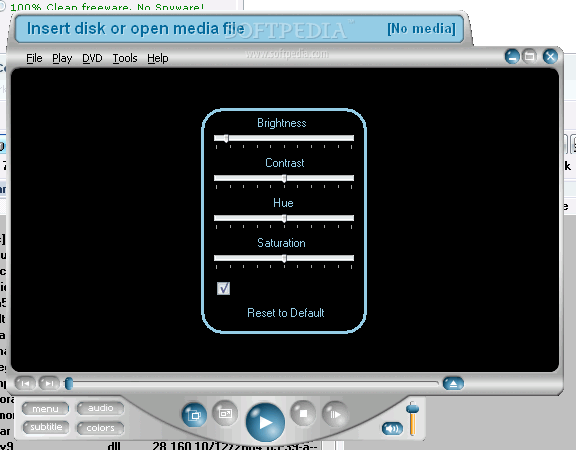This screenshot has height=450, width=576.
Task: Click the DVD menu button
Action: 45,408
